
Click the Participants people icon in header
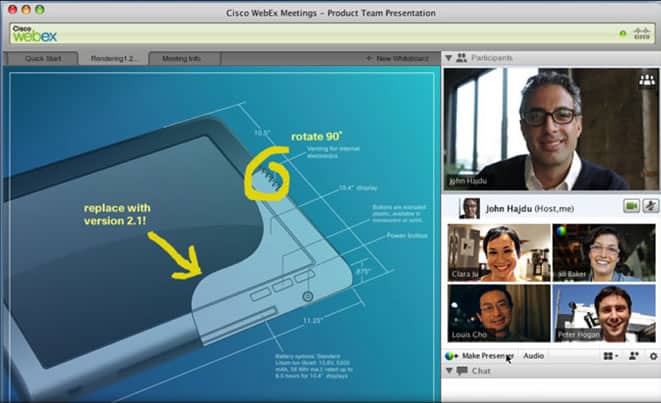point(461,58)
